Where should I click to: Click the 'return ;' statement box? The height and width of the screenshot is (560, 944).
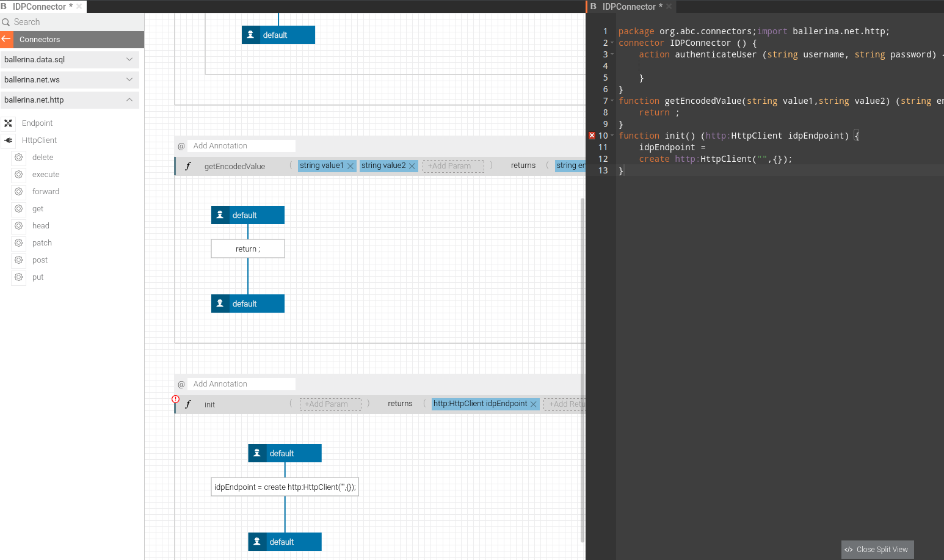tap(248, 249)
